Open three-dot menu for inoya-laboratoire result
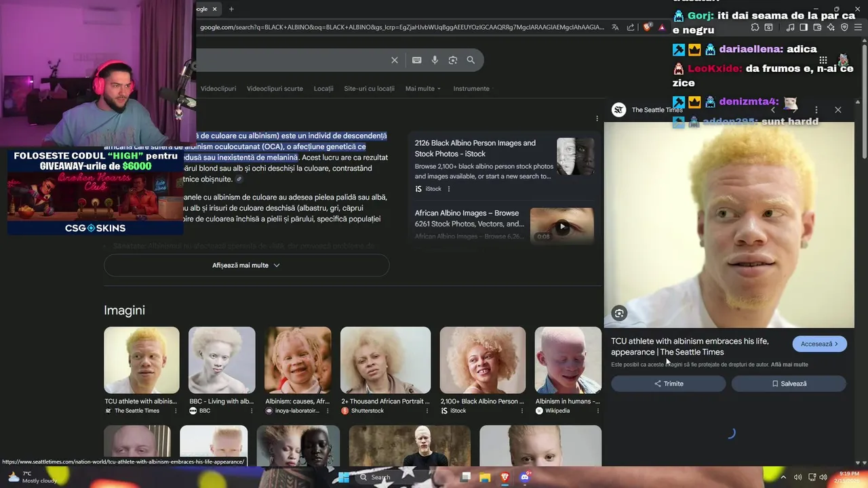The image size is (868, 488). (328, 411)
